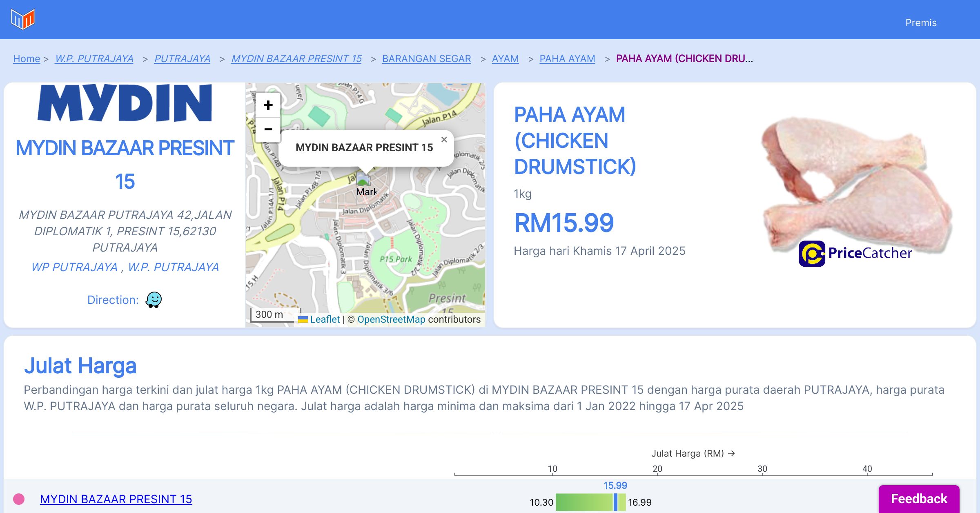This screenshot has width=980, height=513.
Task: Click the MYDIN store logo
Action: (125, 103)
